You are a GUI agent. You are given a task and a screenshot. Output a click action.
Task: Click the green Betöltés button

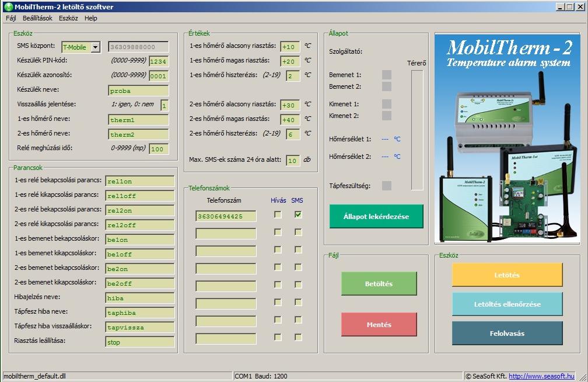click(379, 284)
